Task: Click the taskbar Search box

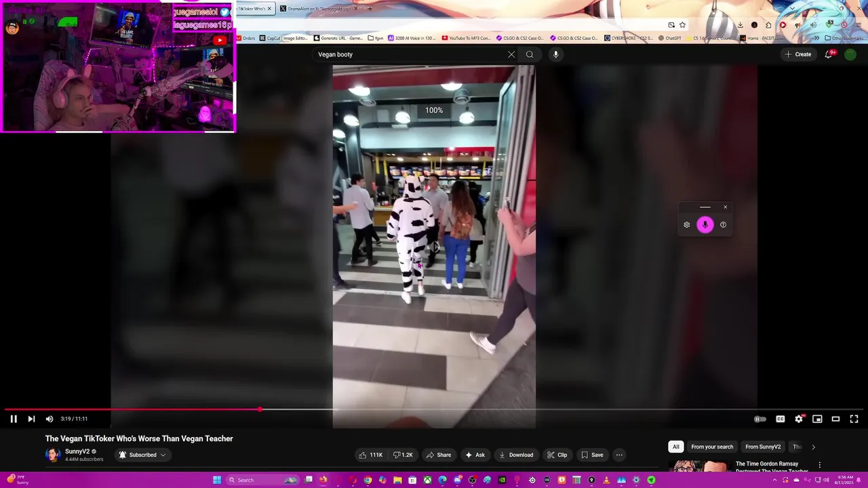Action: coord(263,480)
